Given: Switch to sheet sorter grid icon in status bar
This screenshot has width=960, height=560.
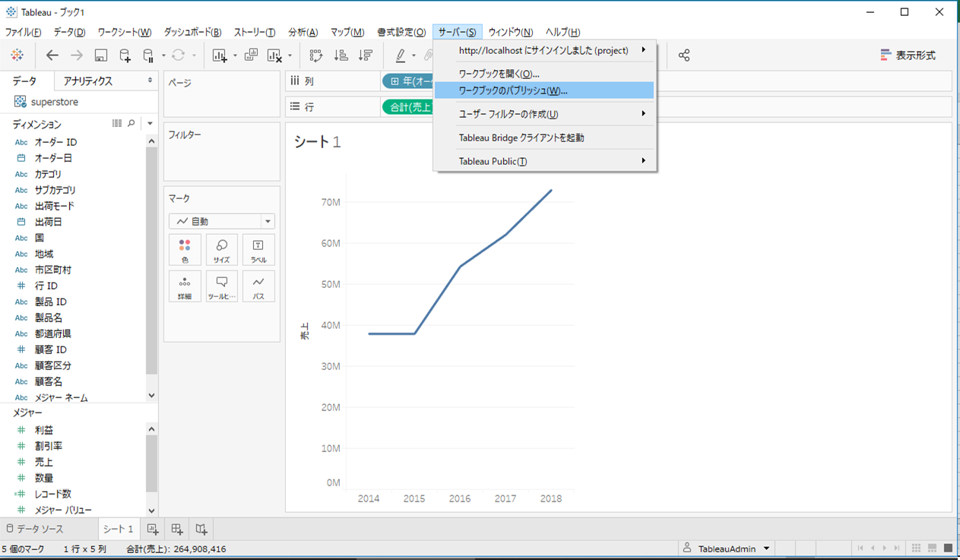Looking at the screenshot, I should (917, 548).
